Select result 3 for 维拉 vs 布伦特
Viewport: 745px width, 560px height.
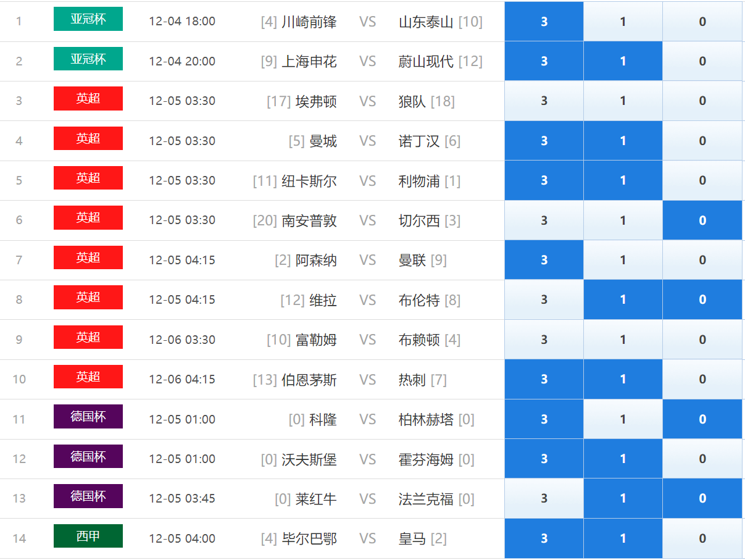[x=544, y=299]
